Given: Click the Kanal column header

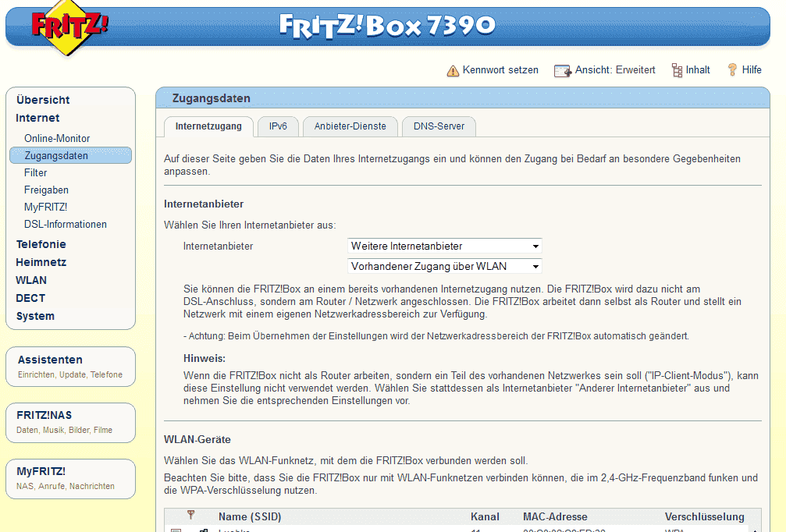Looking at the screenshot, I should pos(485,516).
